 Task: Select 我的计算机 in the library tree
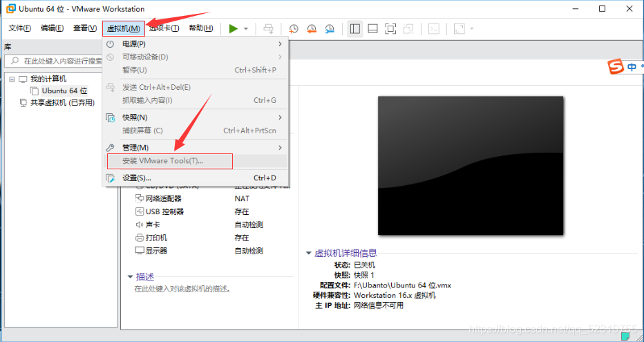pos(48,79)
